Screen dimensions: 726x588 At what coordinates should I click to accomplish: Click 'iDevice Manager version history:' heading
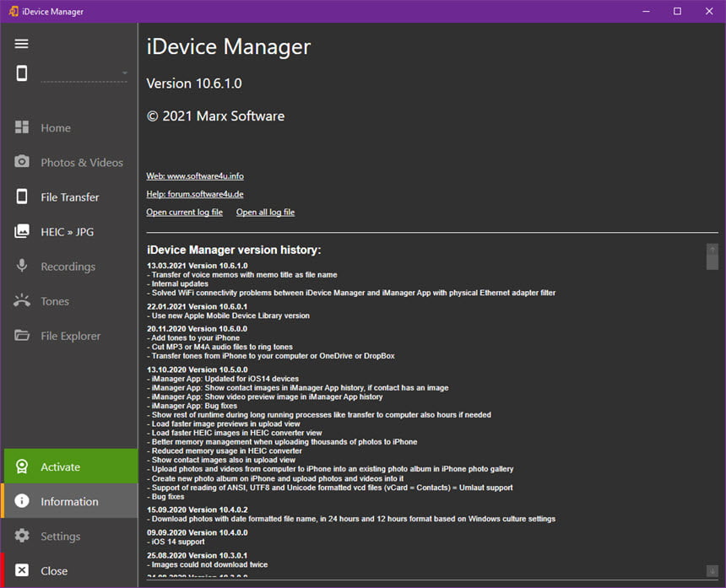click(234, 250)
